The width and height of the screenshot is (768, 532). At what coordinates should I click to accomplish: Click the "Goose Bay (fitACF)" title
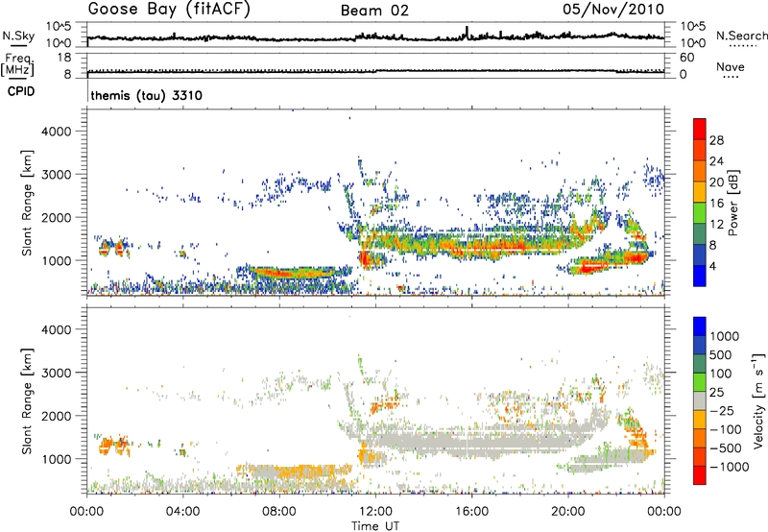(x=169, y=10)
